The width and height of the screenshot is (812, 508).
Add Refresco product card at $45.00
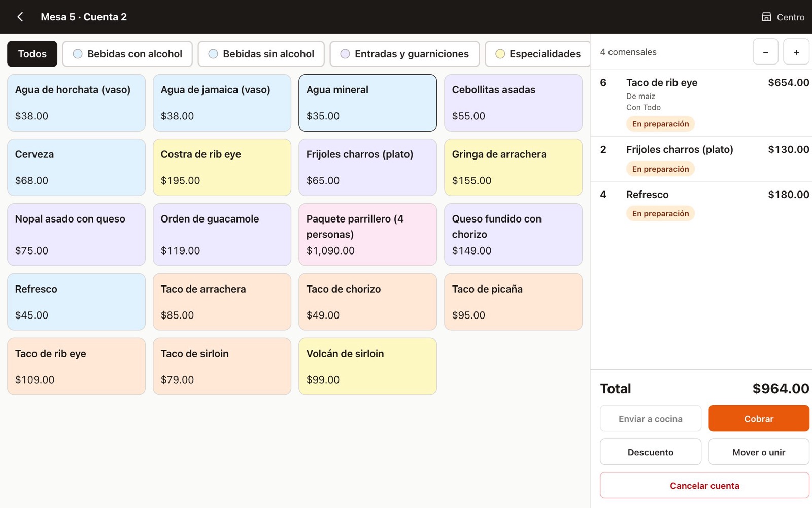point(76,302)
